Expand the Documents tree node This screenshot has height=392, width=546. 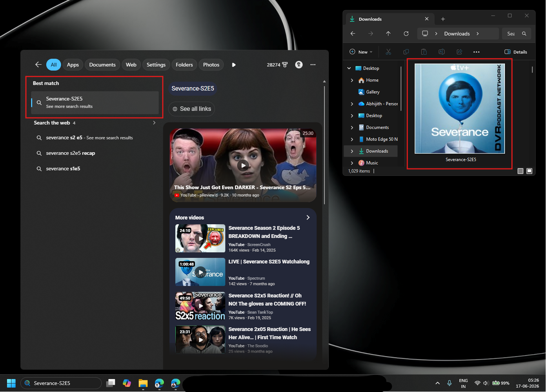coord(352,127)
